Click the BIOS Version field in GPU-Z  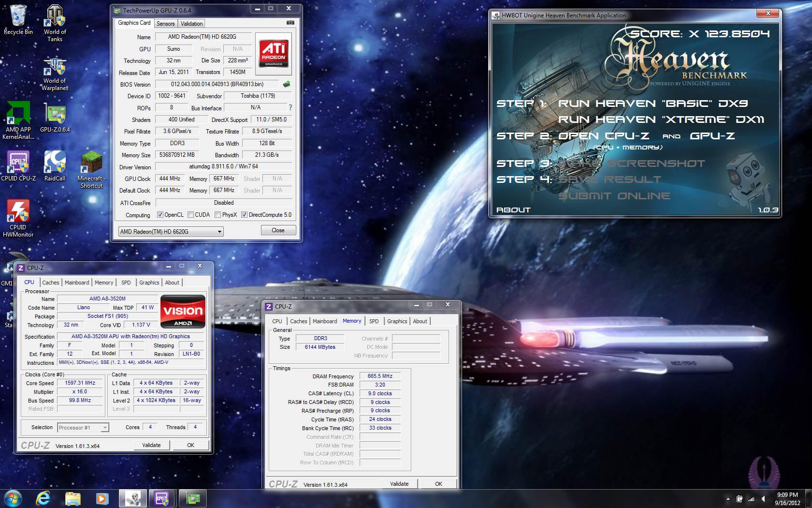217,84
